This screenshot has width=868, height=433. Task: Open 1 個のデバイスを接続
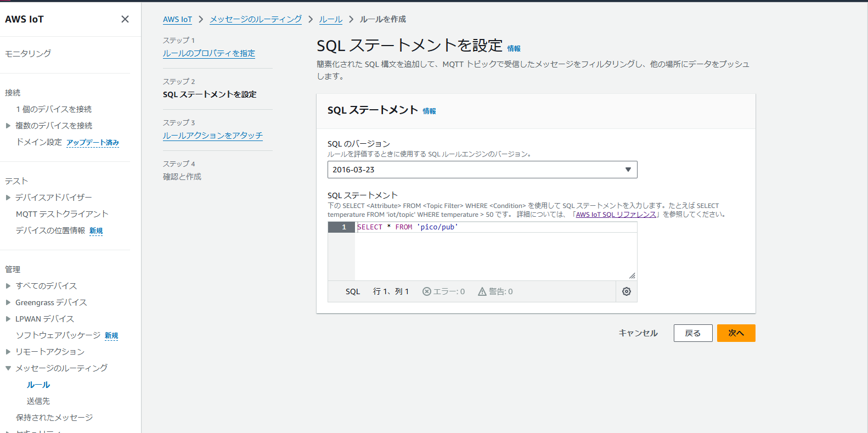[54, 109]
